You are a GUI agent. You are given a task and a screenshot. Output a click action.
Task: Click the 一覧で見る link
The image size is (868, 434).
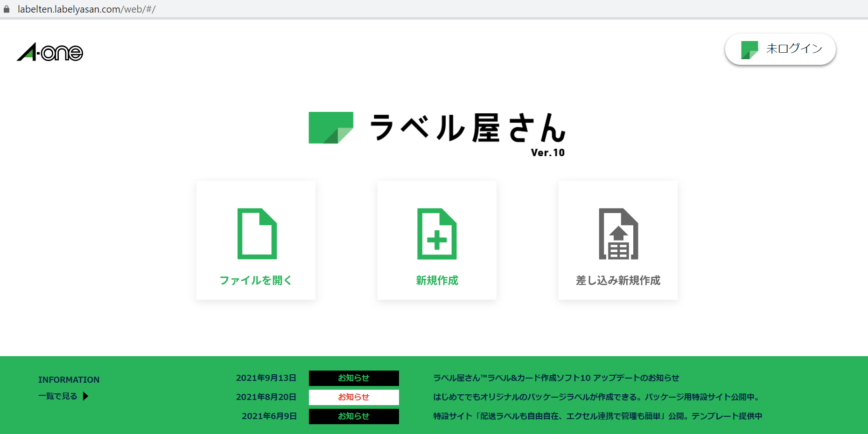[x=58, y=396]
